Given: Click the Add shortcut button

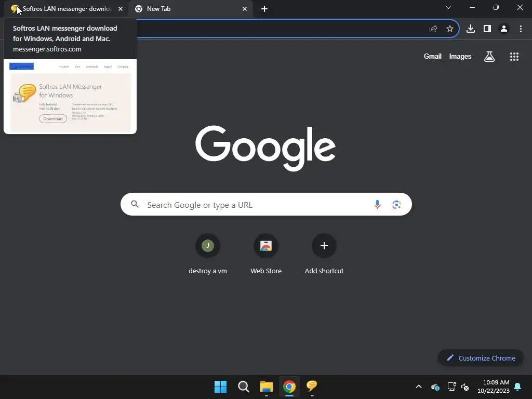Looking at the screenshot, I should tap(324, 255).
